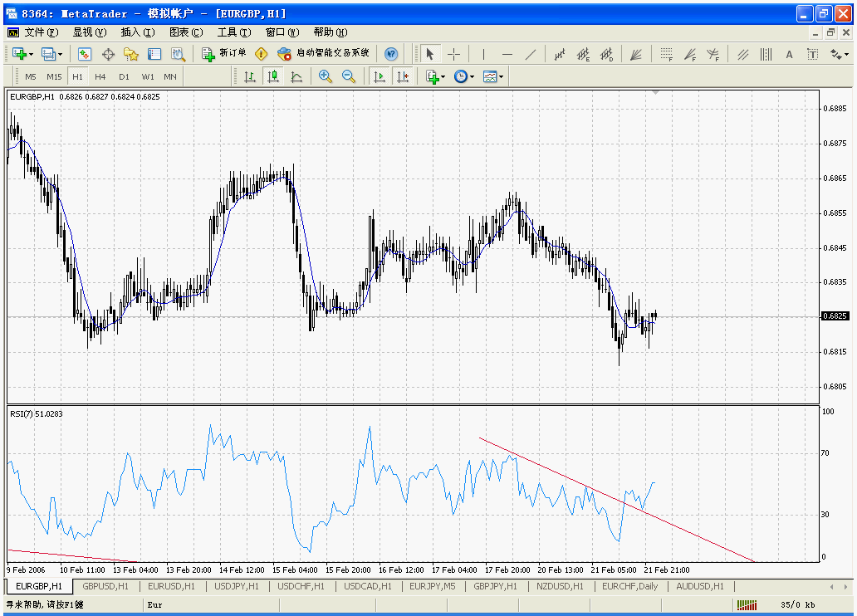Switch to USDCAD,H1 chart tab
The width and height of the screenshot is (857, 616).
point(368,586)
